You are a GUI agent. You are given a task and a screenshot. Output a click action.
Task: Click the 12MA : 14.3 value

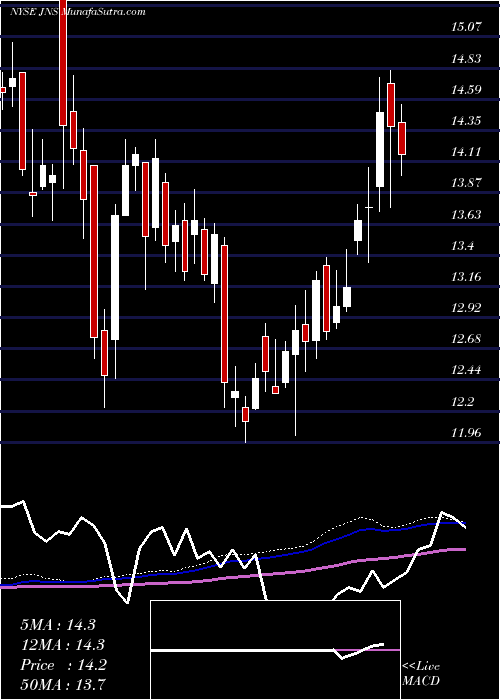pyautogui.click(x=62, y=645)
